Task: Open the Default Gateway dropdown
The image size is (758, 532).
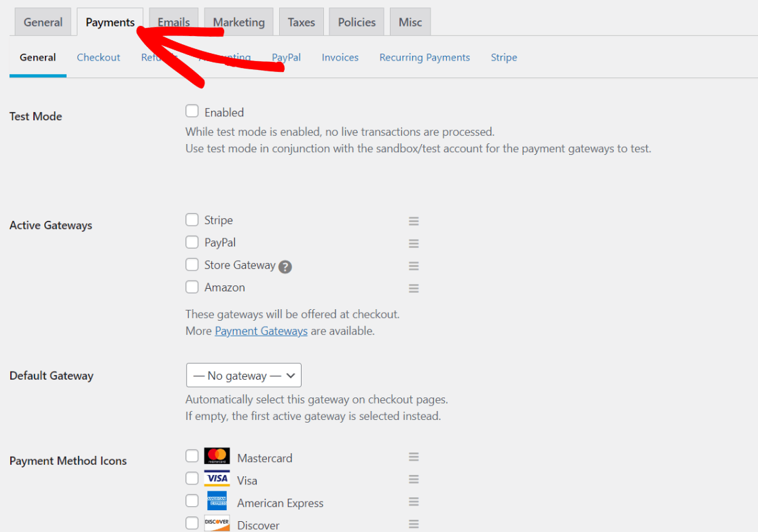Action: [243, 375]
